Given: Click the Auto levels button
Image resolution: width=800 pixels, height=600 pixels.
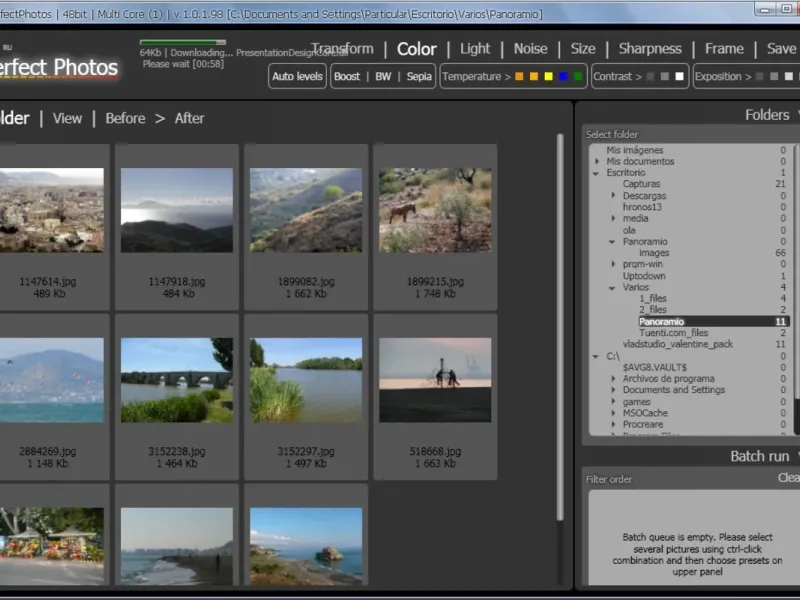Looking at the screenshot, I should coord(297,77).
